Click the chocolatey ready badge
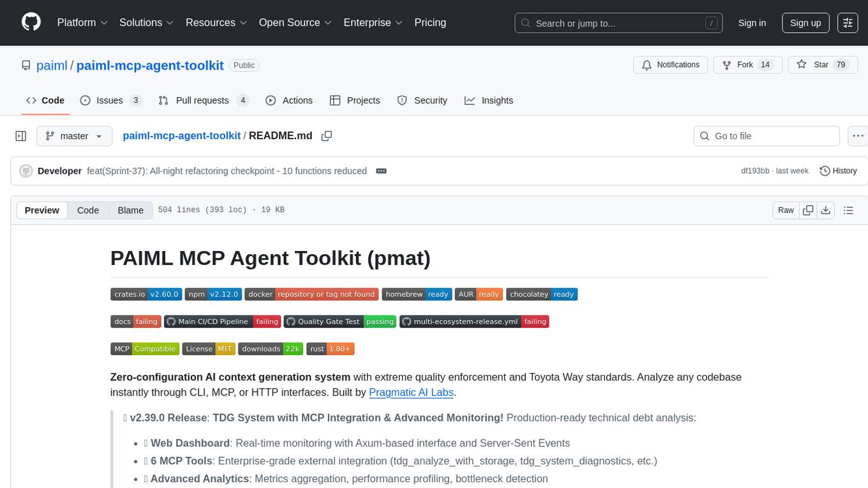 [x=542, y=294]
